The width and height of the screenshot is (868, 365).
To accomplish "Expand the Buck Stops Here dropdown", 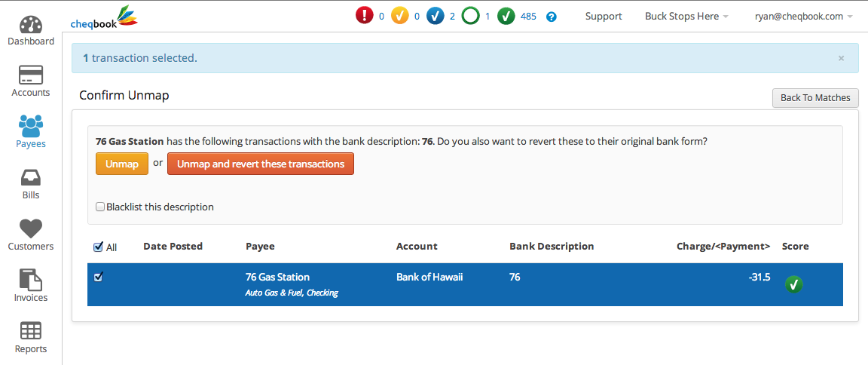I will click(686, 16).
